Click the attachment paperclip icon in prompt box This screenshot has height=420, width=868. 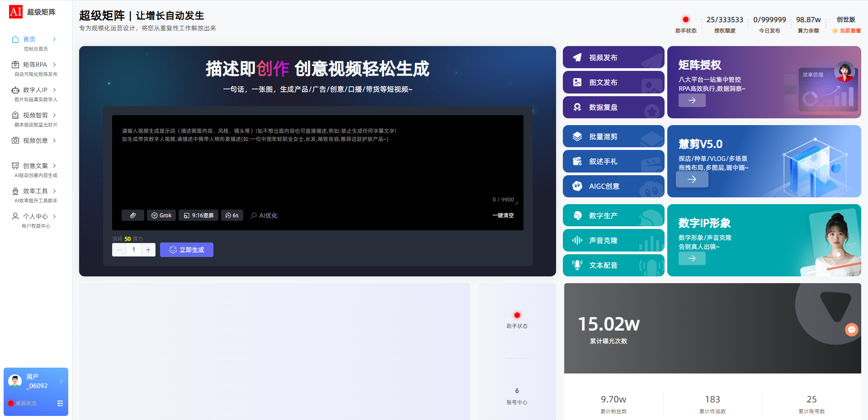coord(133,215)
